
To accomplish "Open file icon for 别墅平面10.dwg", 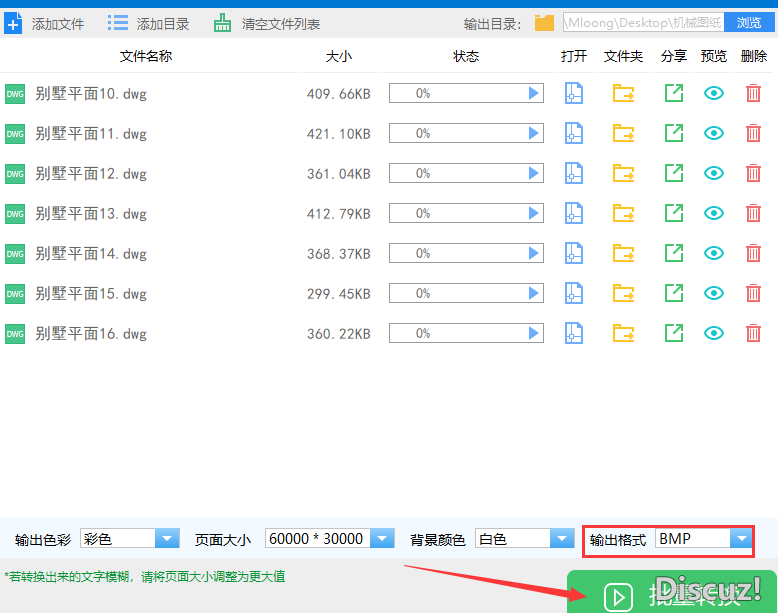I will (x=573, y=93).
